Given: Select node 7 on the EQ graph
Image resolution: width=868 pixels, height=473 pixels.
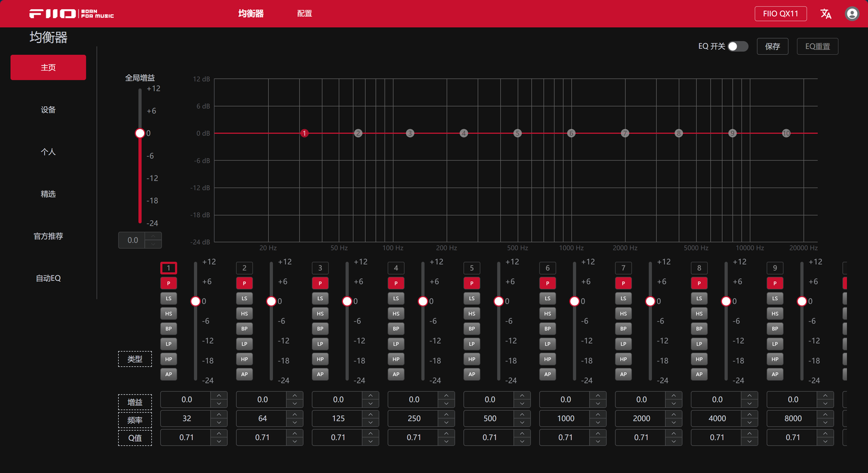Looking at the screenshot, I should tap(625, 133).
